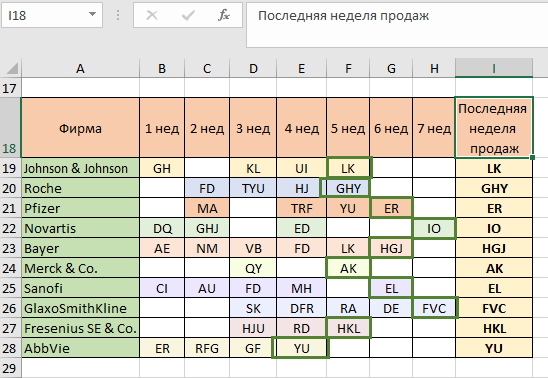The width and height of the screenshot is (548, 378).
Task: Click the DFR cell in GlaxoSmithKline row
Action: coord(301,308)
